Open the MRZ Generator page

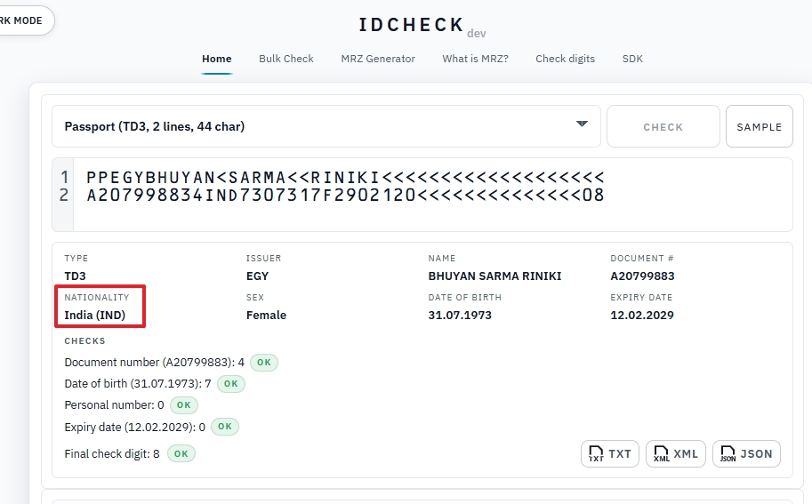coord(378,59)
